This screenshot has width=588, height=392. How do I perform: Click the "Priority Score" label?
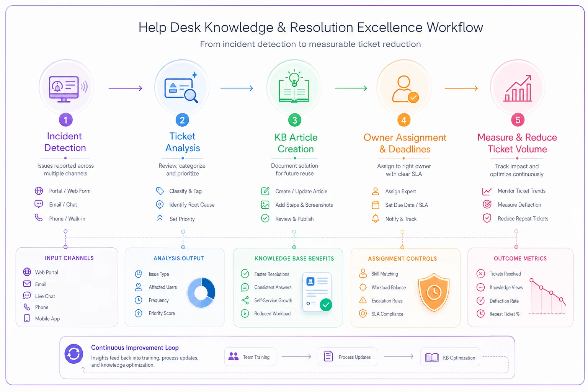[162, 313]
